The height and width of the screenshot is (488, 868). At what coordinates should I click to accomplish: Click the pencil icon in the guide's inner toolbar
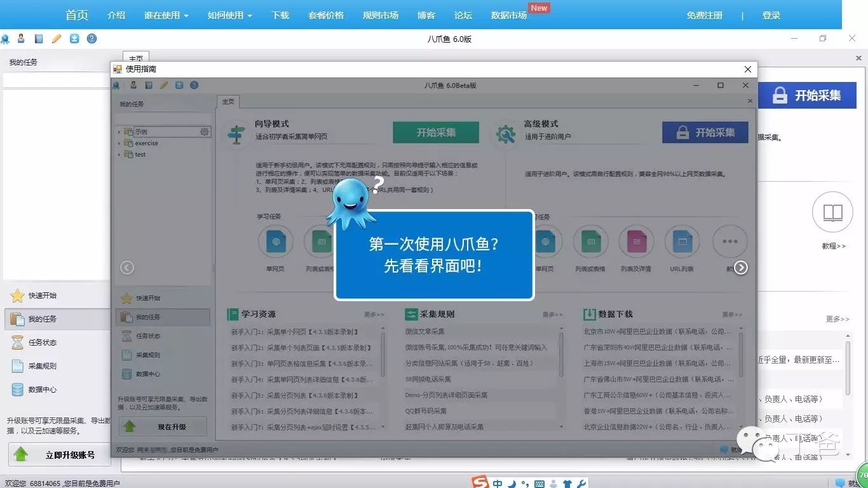click(x=164, y=85)
